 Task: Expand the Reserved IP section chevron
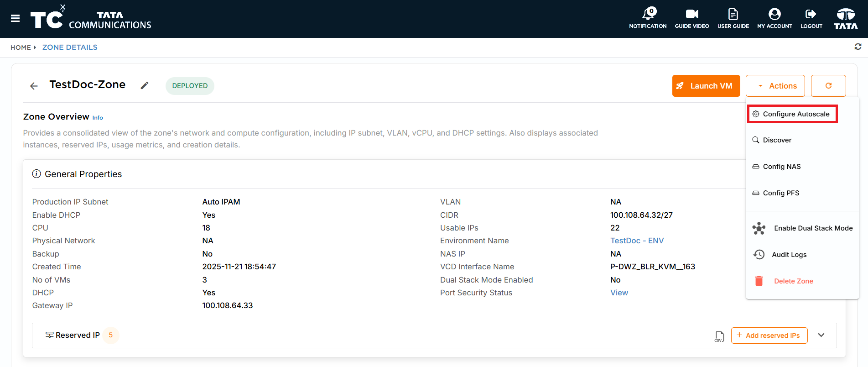(821, 335)
